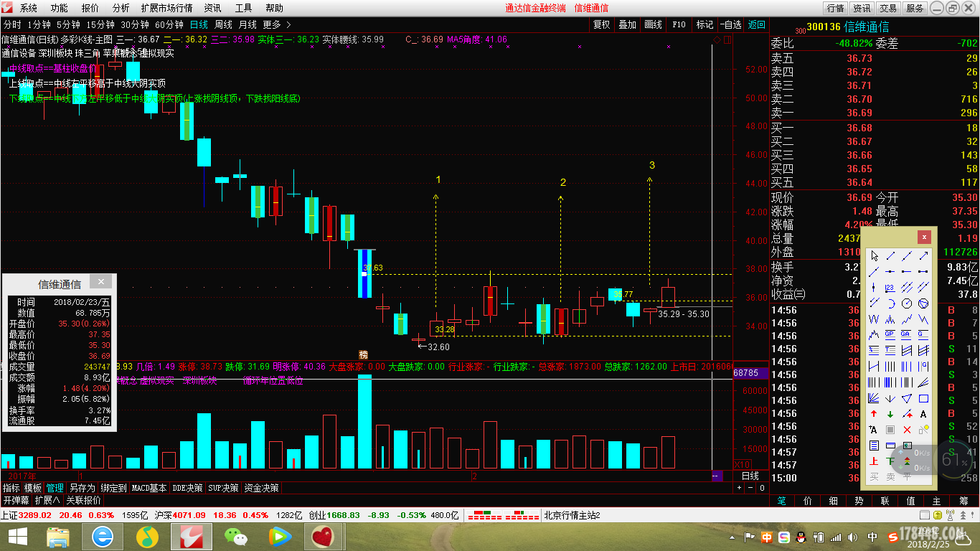Image resolution: width=980 pixels, height=551 pixels.
Task: Zoom in chart with the + button
Action: coord(740,488)
